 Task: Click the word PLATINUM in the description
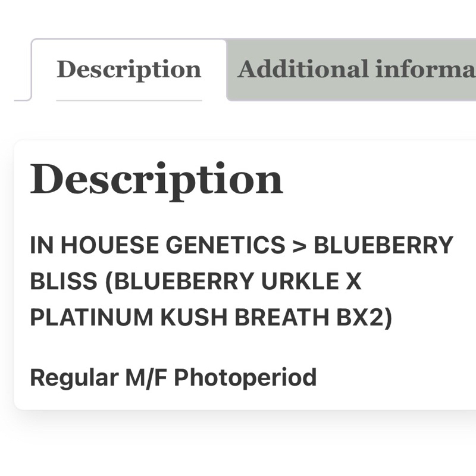[x=92, y=317]
